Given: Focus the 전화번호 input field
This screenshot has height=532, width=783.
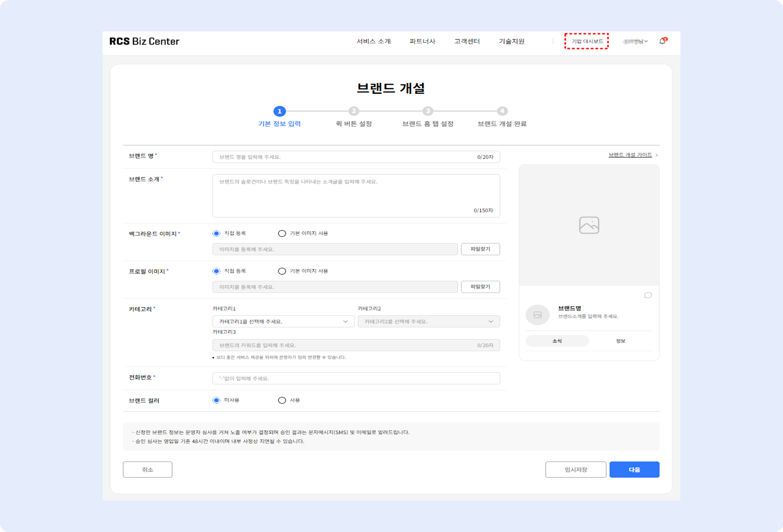Looking at the screenshot, I should 356,378.
